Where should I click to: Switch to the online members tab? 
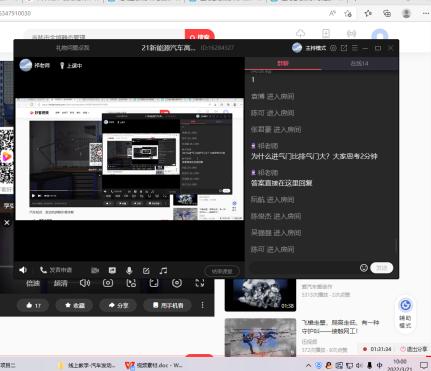coord(359,63)
